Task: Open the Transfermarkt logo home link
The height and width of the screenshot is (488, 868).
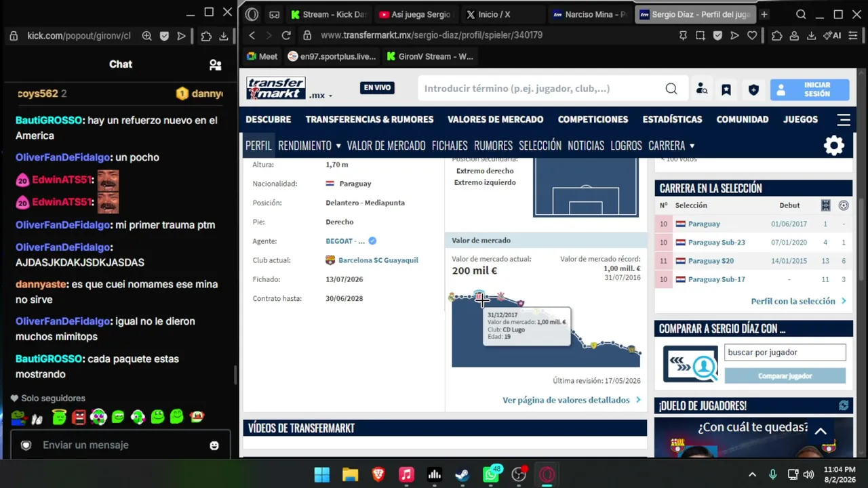Action: click(275, 88)
